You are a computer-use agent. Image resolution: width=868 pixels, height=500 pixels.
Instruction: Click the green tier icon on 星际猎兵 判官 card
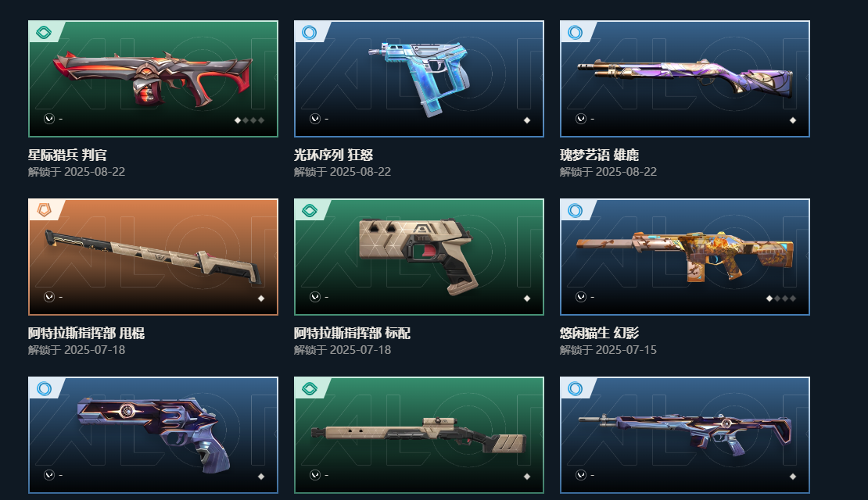(x=44, y=33)
